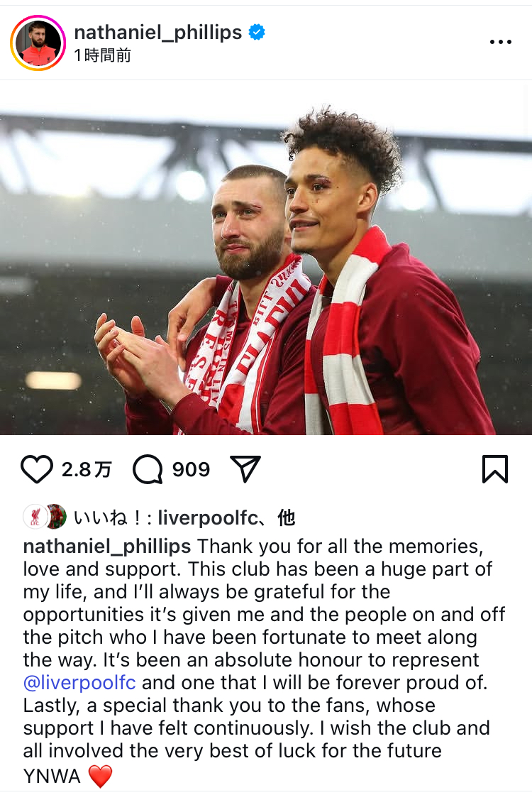This screenshot has width=532, height=795.
Task: Like the post with the heart icon
Action: point(36,469)
